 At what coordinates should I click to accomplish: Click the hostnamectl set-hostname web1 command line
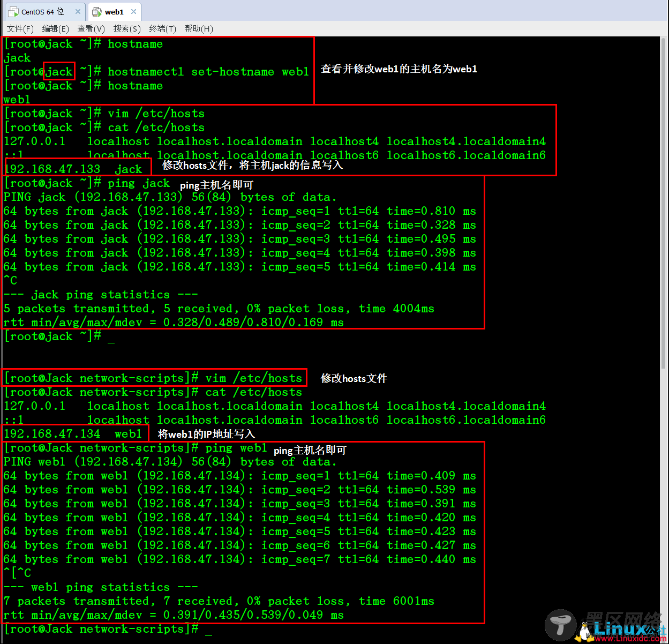tap(156, 72)
